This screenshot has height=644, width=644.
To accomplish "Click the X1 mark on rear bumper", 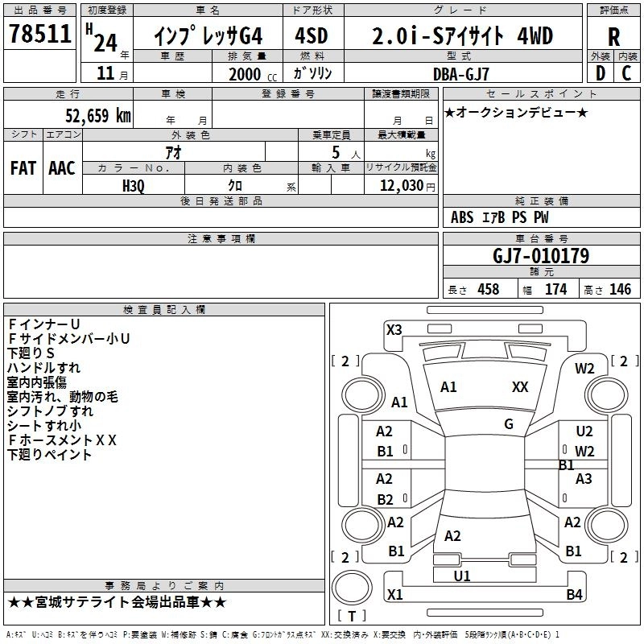I will coord(394,594).
